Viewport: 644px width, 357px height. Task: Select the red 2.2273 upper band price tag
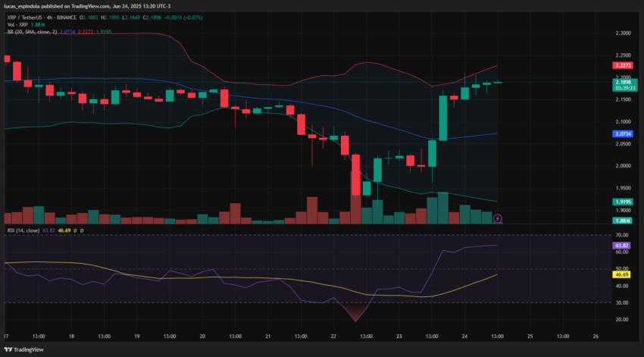point(623,65)
